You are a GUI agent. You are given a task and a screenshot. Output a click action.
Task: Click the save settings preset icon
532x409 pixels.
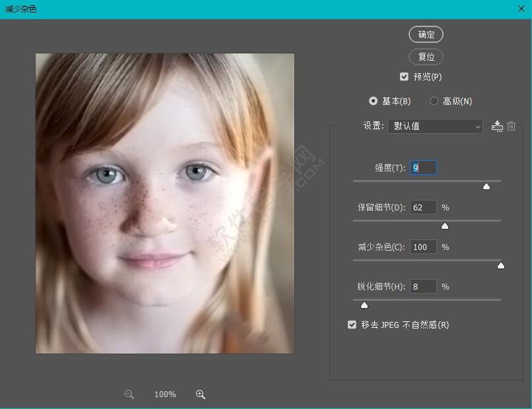click(x=497, y=126)
